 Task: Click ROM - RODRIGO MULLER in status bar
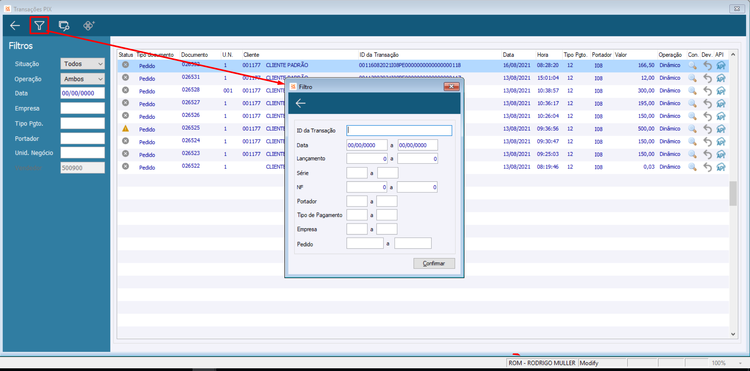pyautogui.click(x=542, y=363)
